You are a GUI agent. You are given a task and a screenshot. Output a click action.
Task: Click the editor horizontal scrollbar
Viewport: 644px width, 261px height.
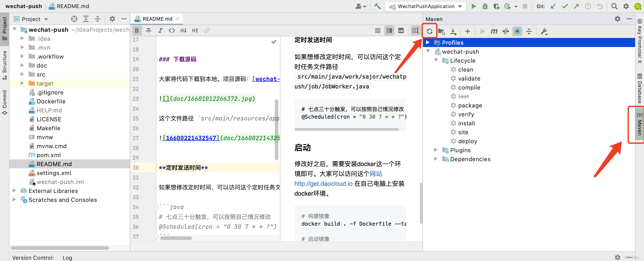pos(176,238)
